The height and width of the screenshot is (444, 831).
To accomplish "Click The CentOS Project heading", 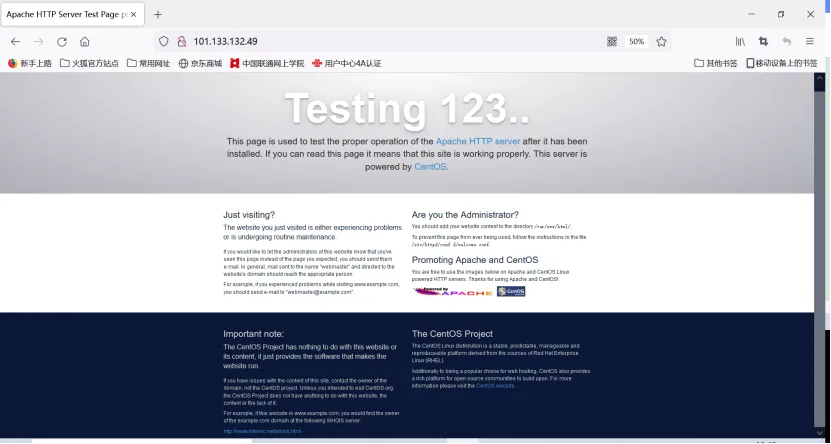I will (452, 334).
